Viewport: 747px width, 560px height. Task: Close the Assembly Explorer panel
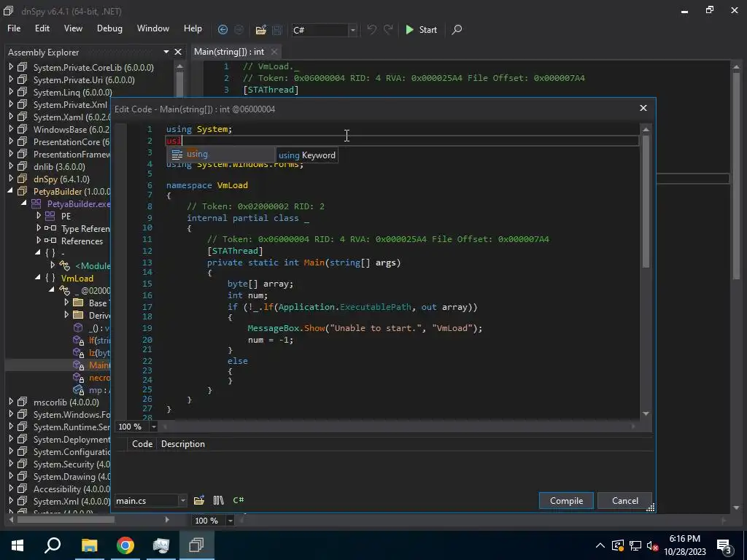tap(178, 52)
